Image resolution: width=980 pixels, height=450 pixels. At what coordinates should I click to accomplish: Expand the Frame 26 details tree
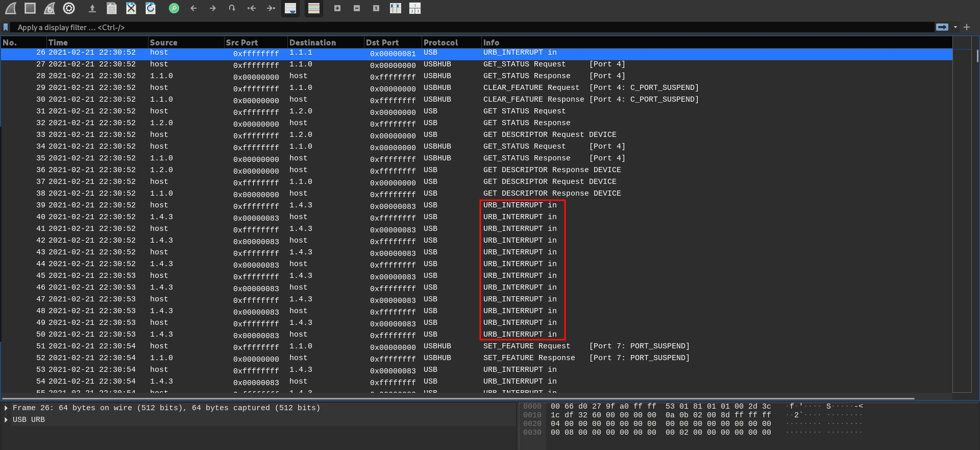click(x=6, y=408)
